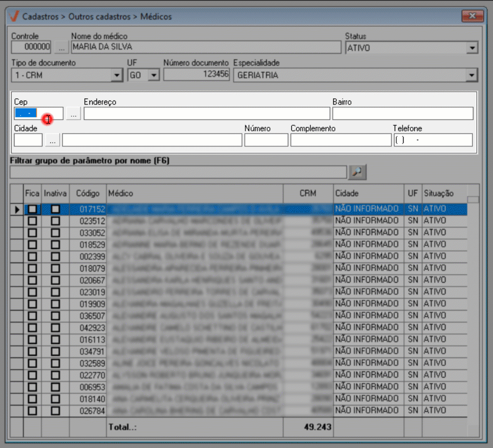Expand the UF dropdown showing GO
Viewport: 493px width, 448px height.
click(x=154, y=75)
